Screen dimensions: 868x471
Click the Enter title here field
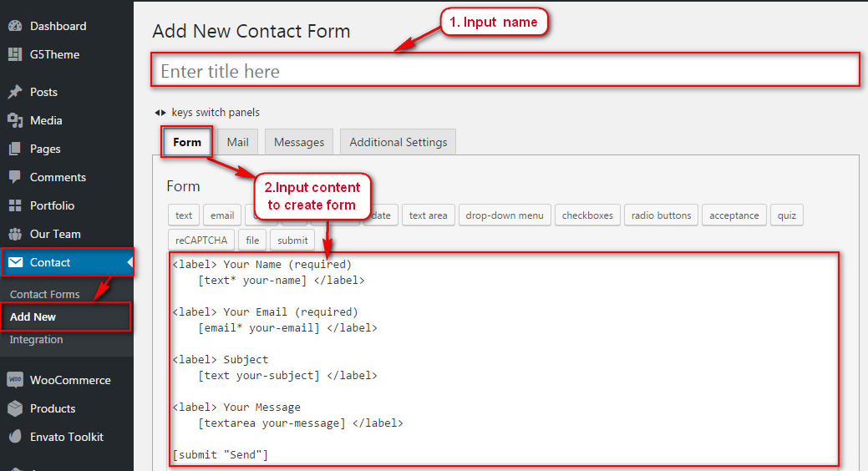click(505, 71)
